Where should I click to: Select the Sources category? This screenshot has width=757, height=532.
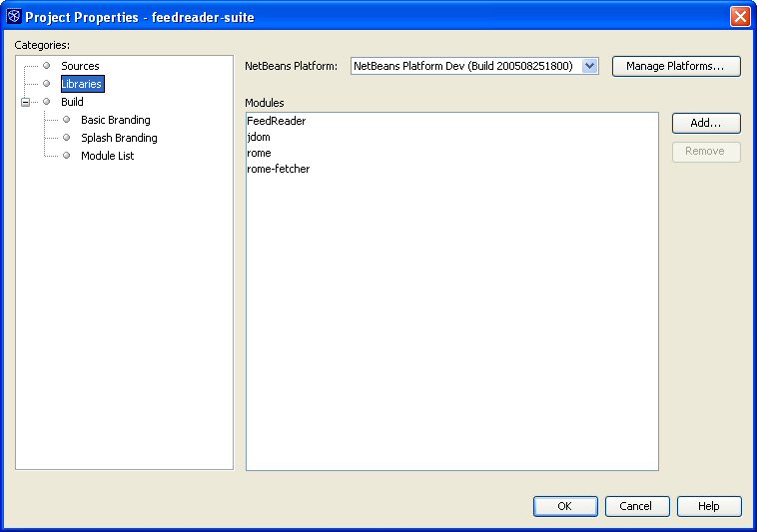[x=80, y=66]
